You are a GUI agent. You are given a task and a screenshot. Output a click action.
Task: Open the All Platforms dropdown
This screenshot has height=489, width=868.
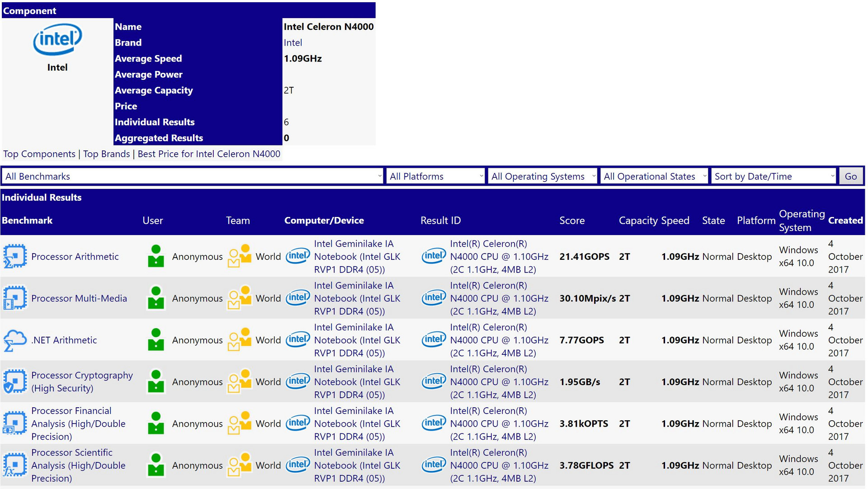pyautogui.click(x=436, y=176)
